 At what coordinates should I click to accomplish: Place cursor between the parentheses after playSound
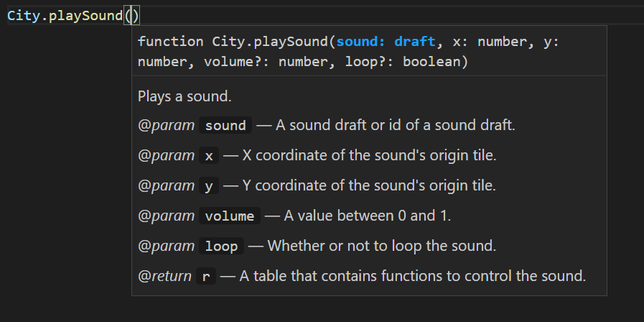tap(132, 16)
